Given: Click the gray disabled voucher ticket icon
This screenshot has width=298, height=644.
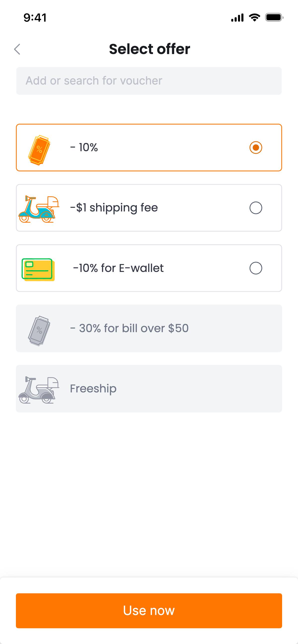Looking at the screenshot, I should pyautogui.click(x=39, y=331).
